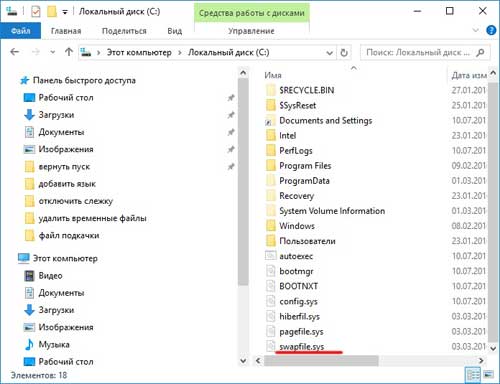Open the Загрузки folder under quick access
This screenshot has height=384, width=500.
(x=56, y=115)
